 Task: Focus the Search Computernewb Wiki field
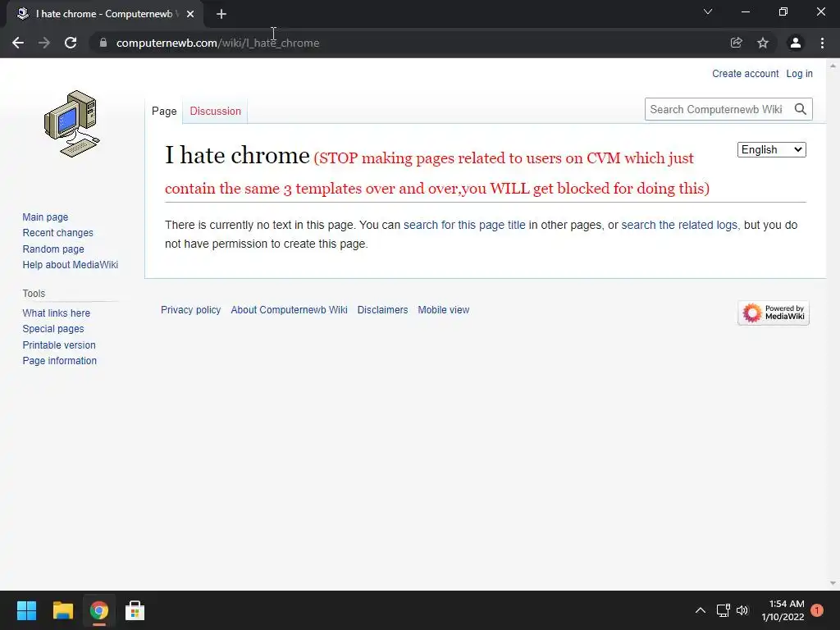718,109
